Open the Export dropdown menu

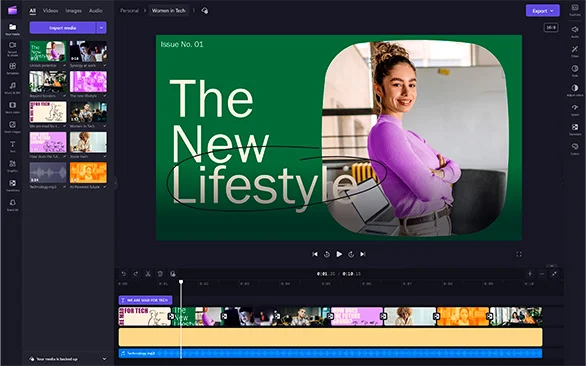pos(543,11)
